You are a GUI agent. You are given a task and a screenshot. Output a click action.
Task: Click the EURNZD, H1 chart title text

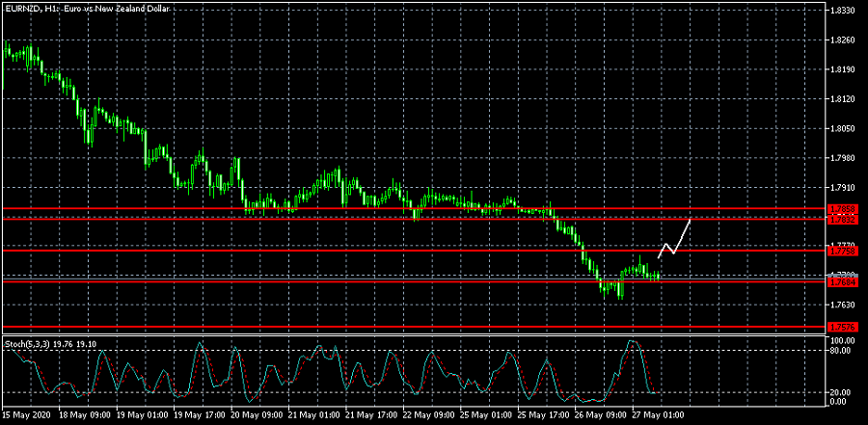point(86,9)
